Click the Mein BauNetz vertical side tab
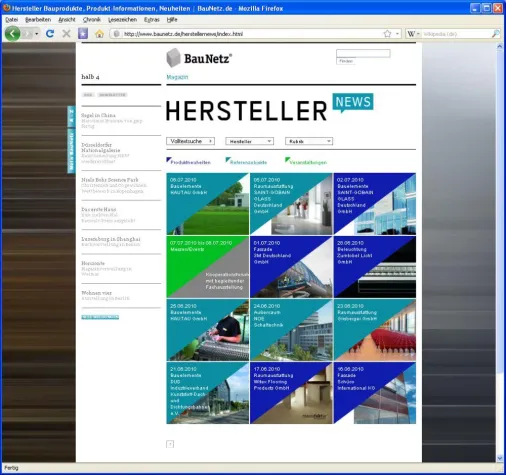 tap(71, 151)
